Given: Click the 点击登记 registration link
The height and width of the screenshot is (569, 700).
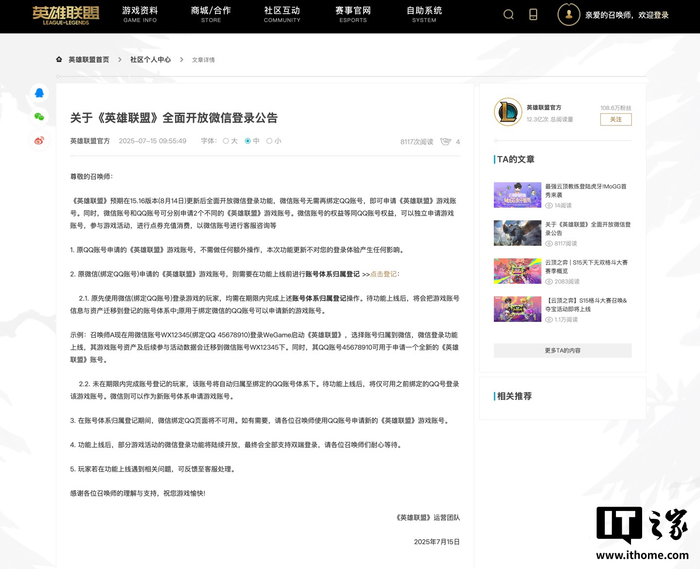Looking at the screenshot, I should click(x=383, y=274).
